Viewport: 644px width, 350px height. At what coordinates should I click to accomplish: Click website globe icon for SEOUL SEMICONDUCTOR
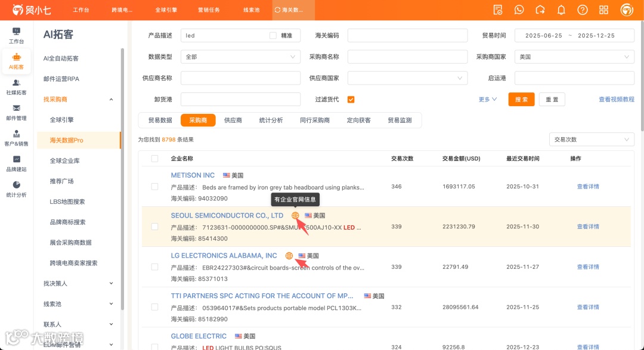[x=295, y=215]
